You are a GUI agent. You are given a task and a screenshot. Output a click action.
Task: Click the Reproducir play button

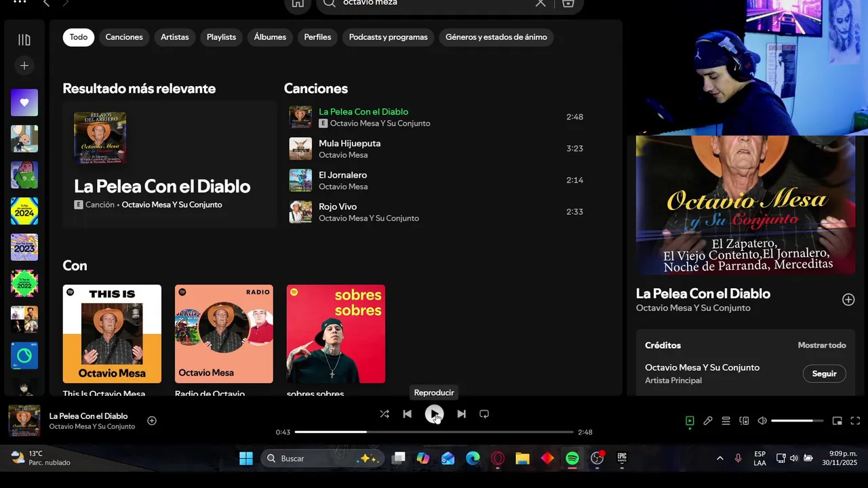(x=434, y=414)
